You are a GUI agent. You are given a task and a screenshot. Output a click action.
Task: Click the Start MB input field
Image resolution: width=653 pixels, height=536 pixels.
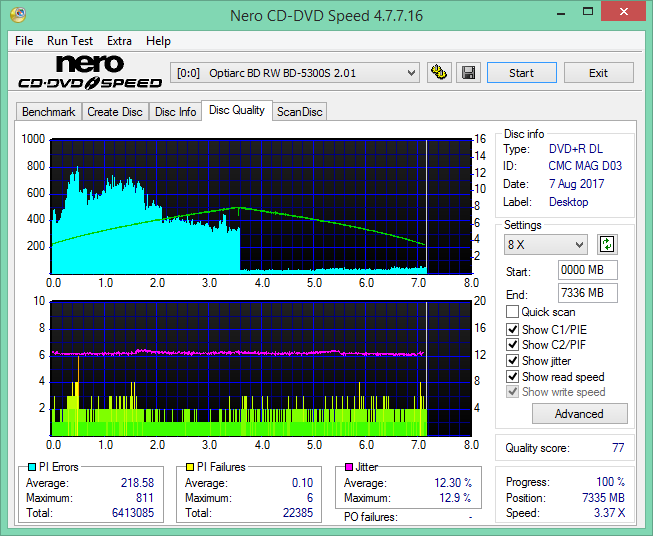point(587,270)
